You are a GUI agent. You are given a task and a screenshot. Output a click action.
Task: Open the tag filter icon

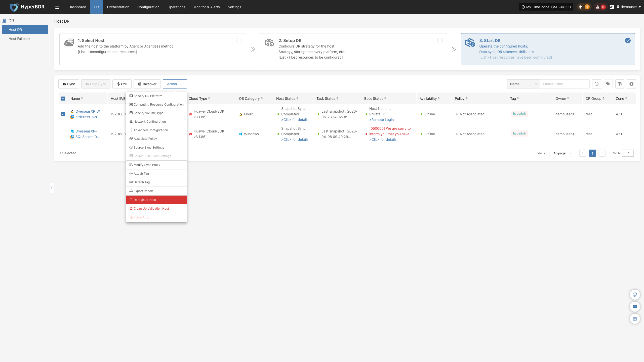click(x=608, y=84)
